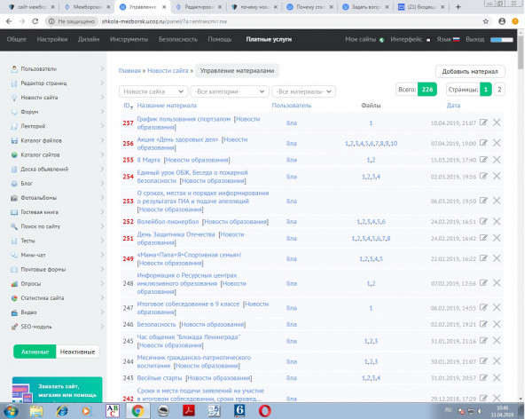Image resolution: width=532 pixels, height=419 pixels.
Task: Edit material 252 Волейбол-пионербол
Action: 483,221
